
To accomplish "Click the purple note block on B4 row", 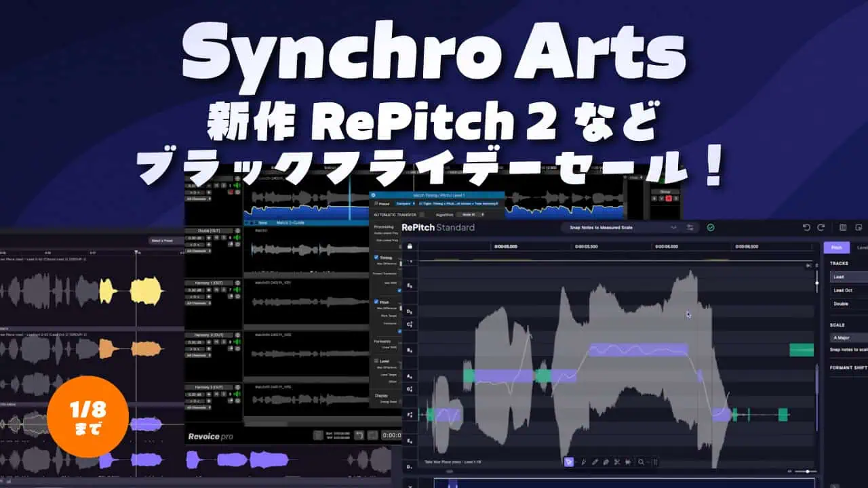I will (x=637, y=350).
